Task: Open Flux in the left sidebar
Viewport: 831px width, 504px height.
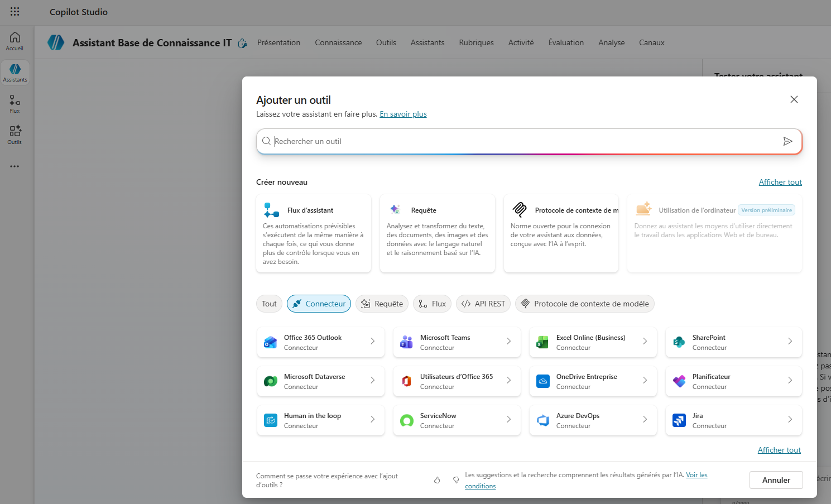Action: [x=15, y=104]
